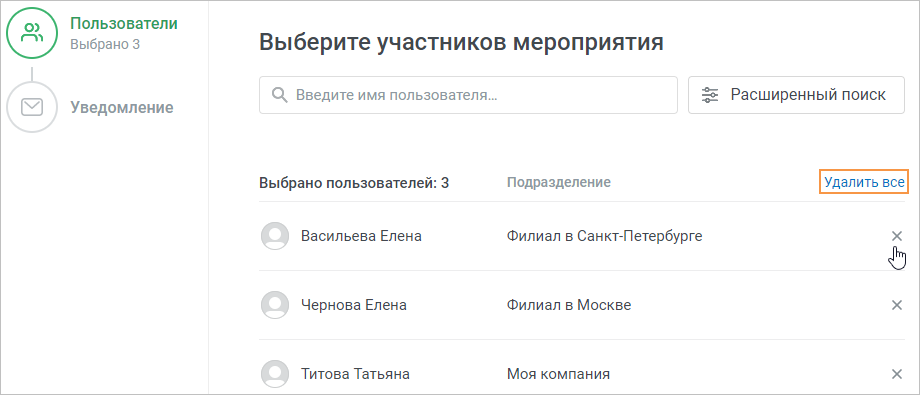Switch to the Уведомление step
Screen dimensions: 920x395
121,108
